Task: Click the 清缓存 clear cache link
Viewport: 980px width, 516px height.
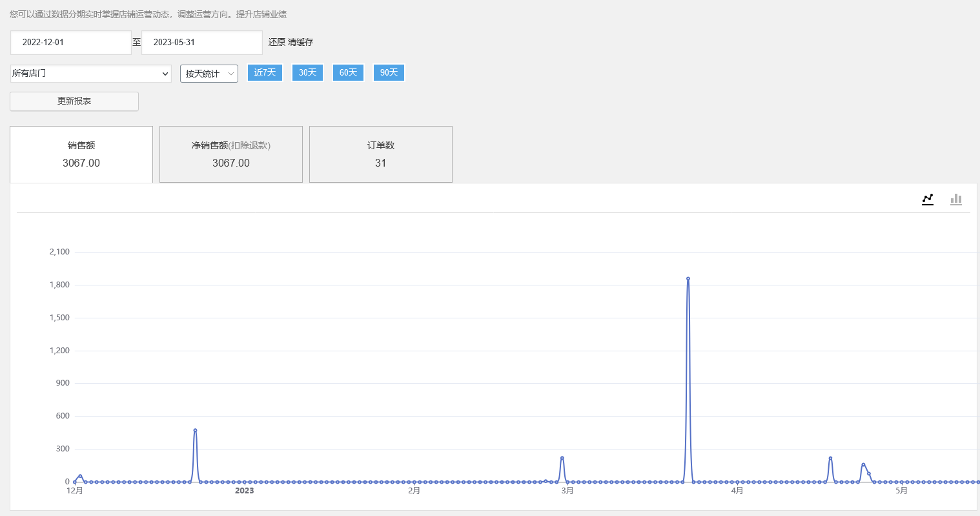Action: tap(301, 42)
